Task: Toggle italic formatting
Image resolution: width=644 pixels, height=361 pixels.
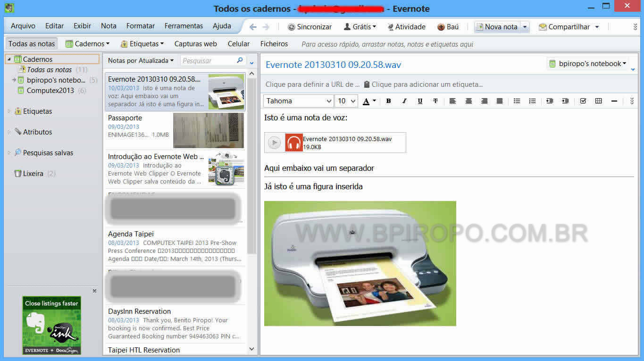Action: click(x=404, y=101)
